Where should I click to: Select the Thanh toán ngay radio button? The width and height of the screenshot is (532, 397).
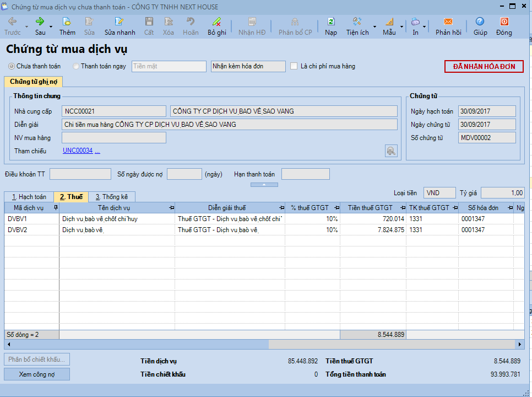(x=76, y=66)
